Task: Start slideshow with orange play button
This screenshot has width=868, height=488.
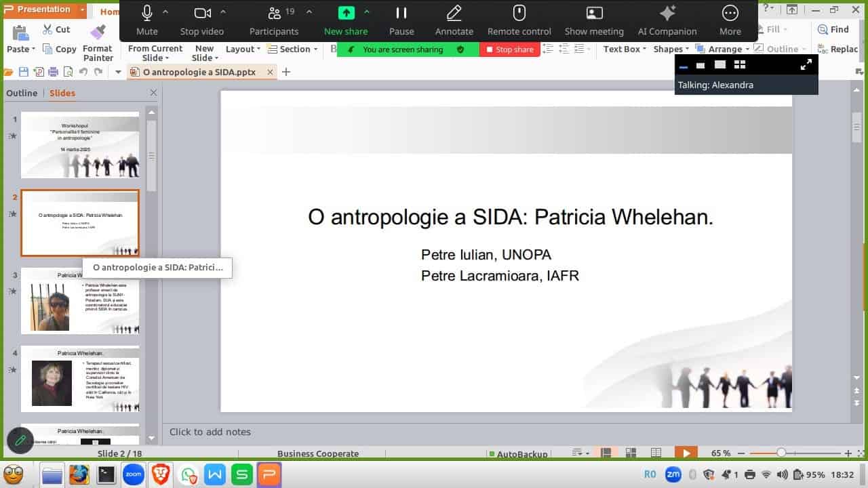Action: [x=686, y=453]
